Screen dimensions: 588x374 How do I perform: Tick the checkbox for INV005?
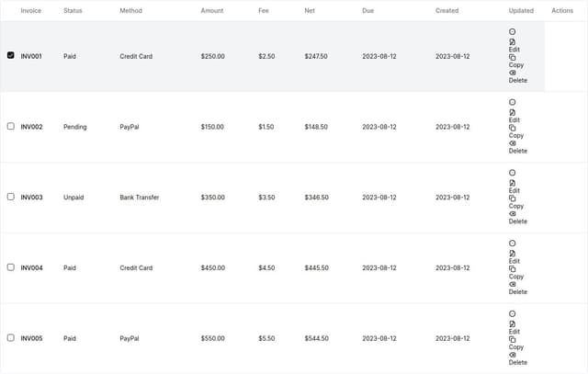[x=11, y=337]
